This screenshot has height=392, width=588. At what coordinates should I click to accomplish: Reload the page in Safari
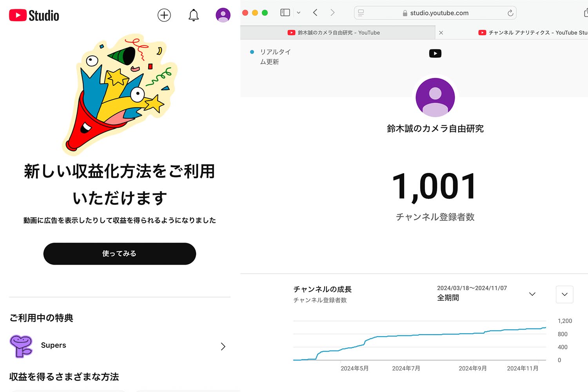pyautogui.click(x=510, y=13)
